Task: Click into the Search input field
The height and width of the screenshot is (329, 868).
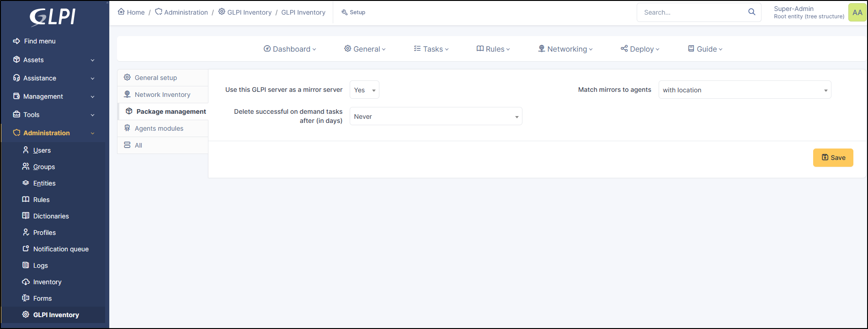Action: (x=692, y=12)
